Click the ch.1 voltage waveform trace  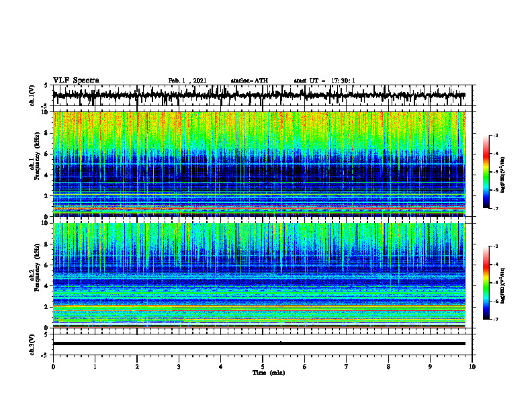click(259, 95)
